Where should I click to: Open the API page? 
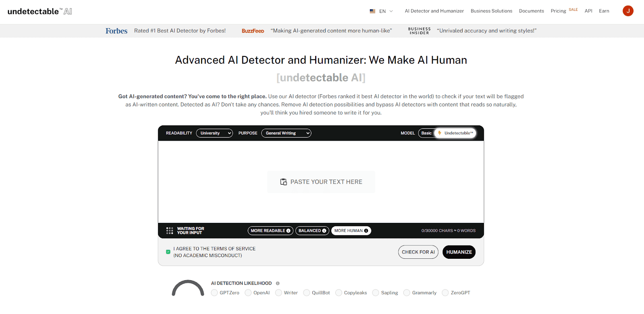pyautogui.click(x=588, y=11)
